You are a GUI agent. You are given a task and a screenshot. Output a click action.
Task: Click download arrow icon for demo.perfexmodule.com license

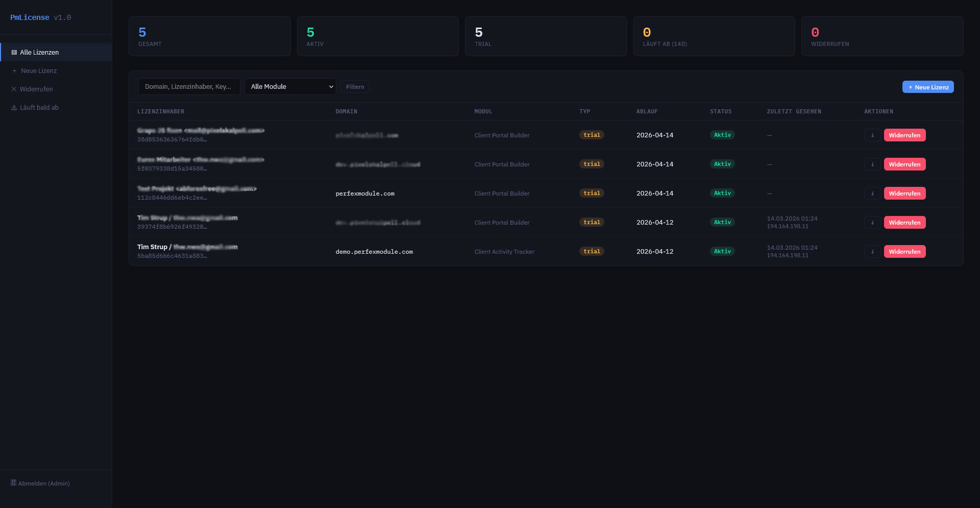tap(872, 252)
